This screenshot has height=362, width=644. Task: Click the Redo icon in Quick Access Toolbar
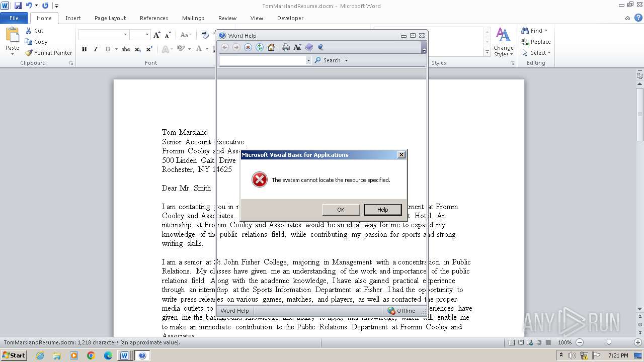(x=45, y=6)
